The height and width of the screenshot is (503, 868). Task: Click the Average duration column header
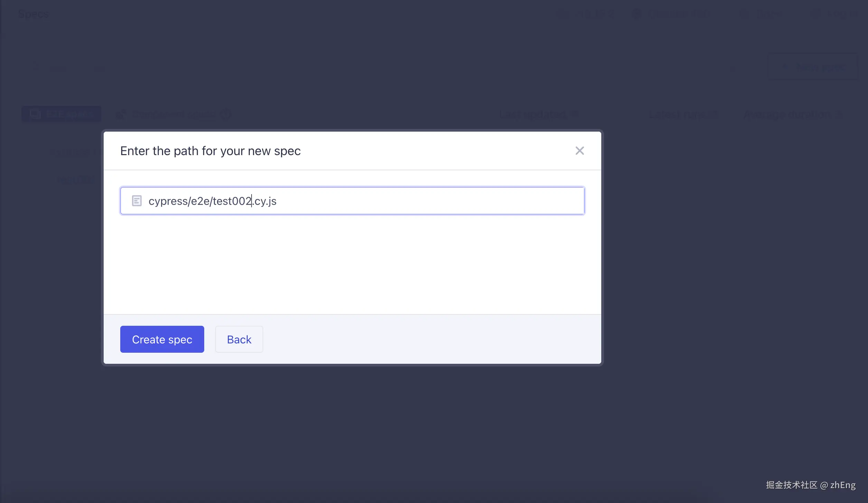788,114
